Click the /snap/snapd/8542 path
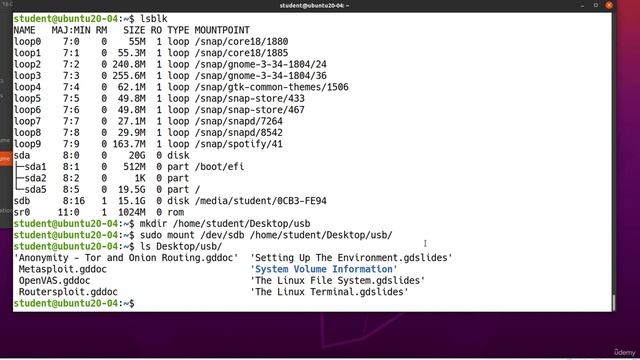The height and width of the screenshot is (360, 640). click(238, 133)
